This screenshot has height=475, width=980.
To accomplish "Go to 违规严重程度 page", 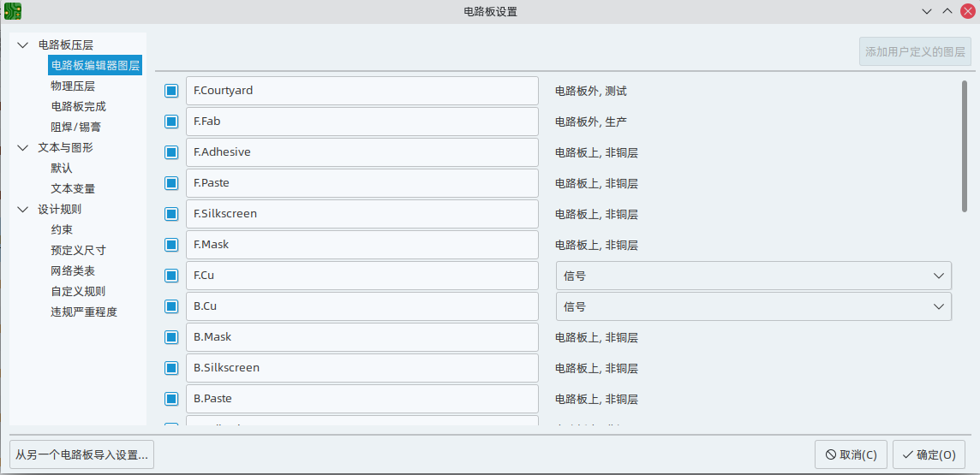I will coord(84,312).
